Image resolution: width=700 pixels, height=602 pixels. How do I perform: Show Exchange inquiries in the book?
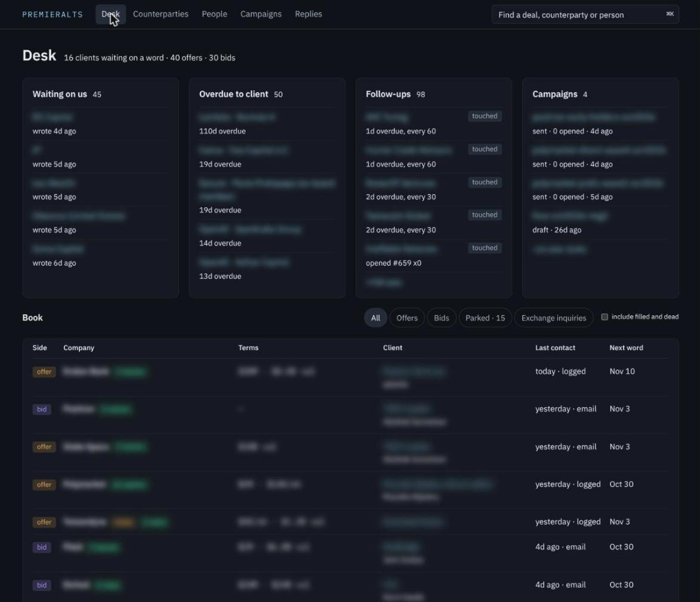click(554, 318)
